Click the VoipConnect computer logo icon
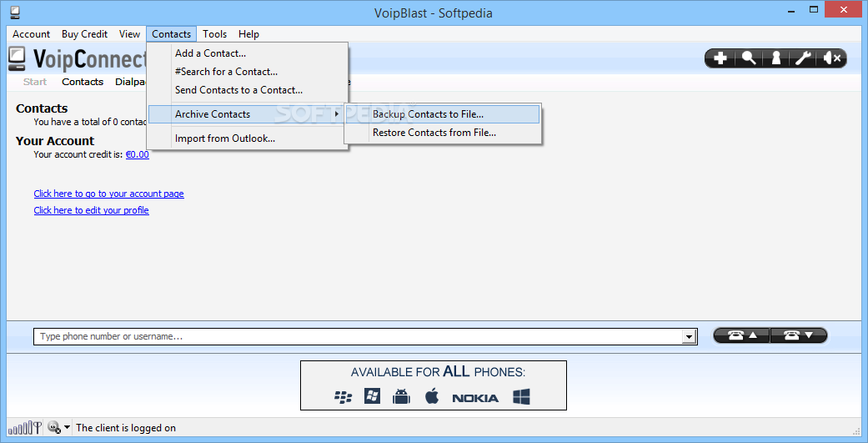Screen dimensions: 868x443 coord(18,59)
